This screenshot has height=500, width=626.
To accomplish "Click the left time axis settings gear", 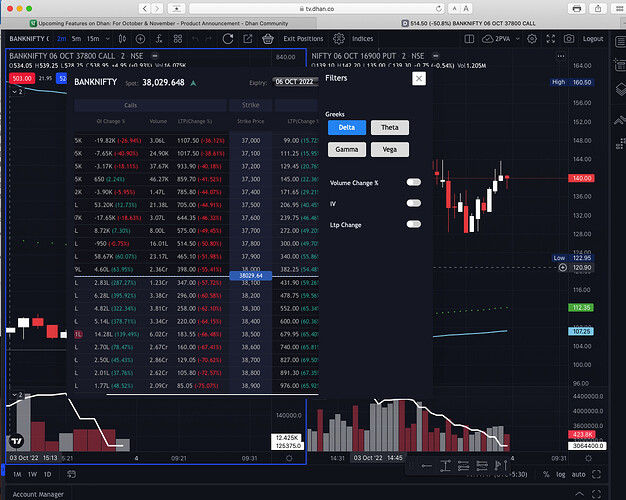I will click(289, 458).
